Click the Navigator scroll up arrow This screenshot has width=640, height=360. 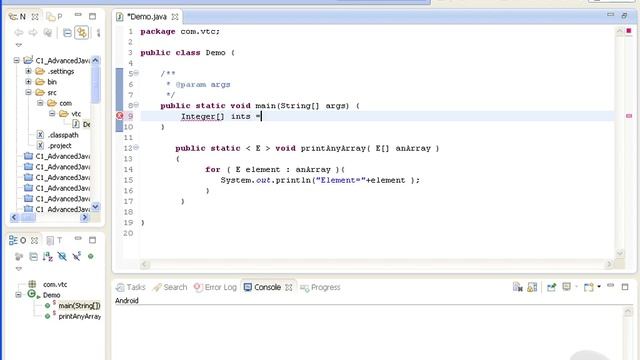[96, 60]
